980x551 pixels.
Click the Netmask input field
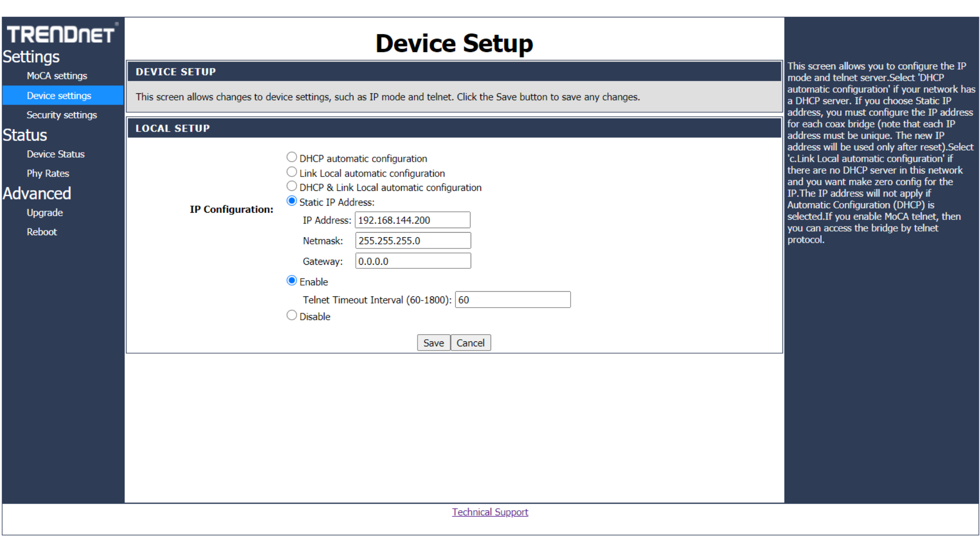coord(412,241)
